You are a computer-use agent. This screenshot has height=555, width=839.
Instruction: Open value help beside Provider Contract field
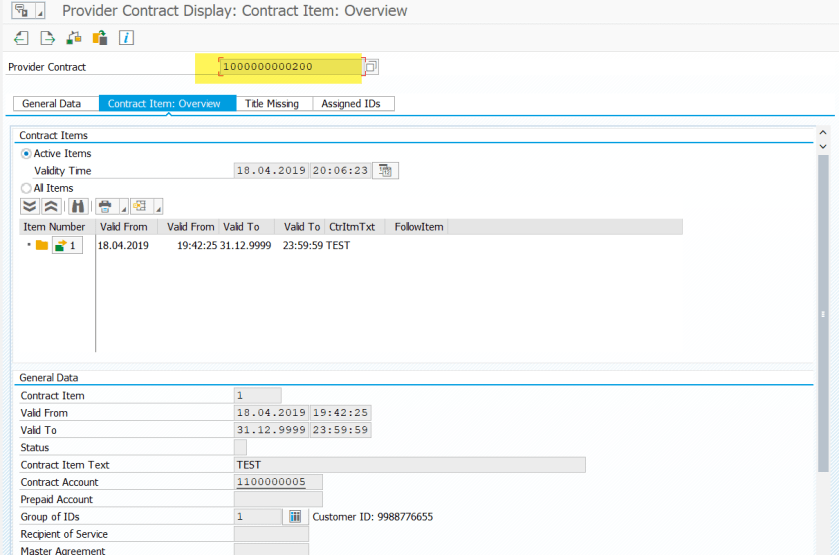tap(371, 67)
